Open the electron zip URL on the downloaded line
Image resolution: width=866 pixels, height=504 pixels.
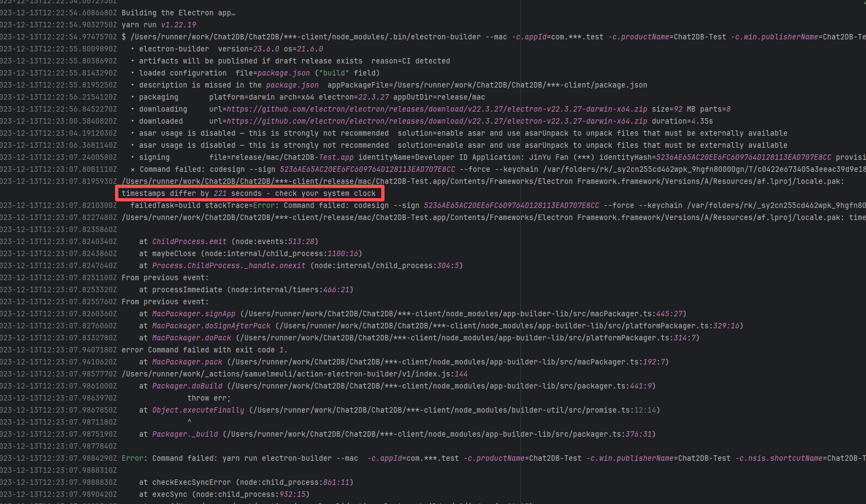tap(437, 121)
